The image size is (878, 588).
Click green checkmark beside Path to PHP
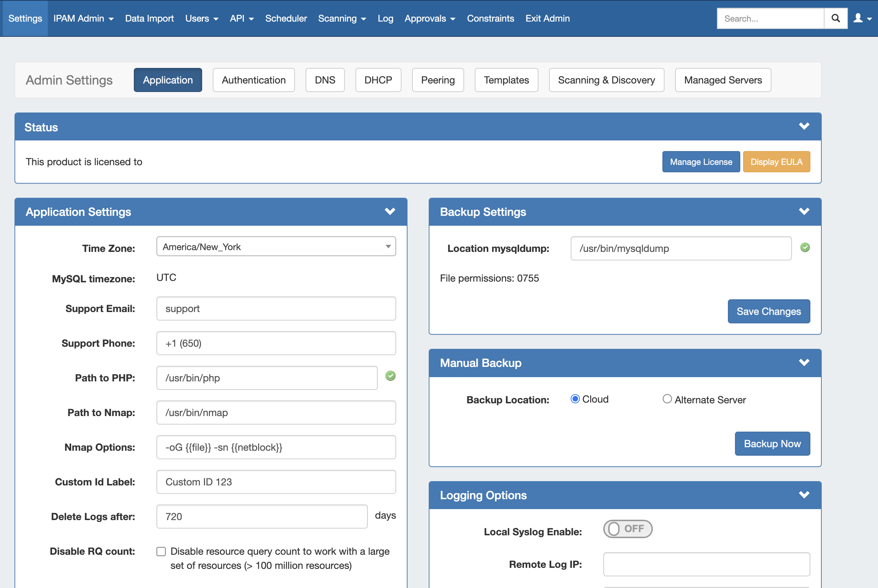[x=390, y=376]
